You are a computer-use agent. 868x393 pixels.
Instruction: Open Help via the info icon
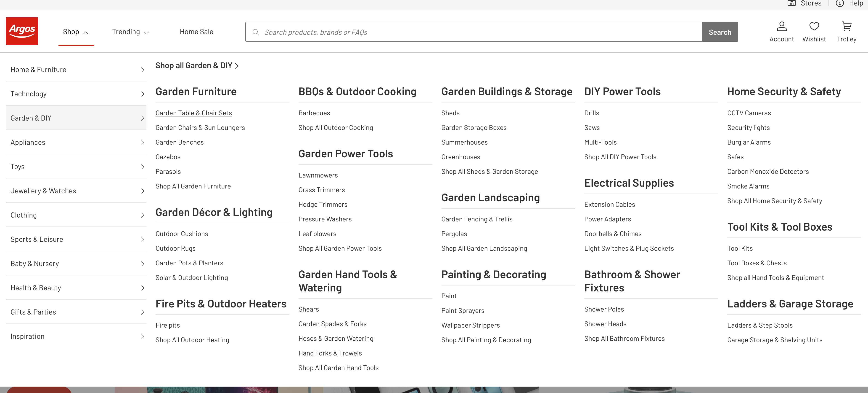pyautogui.click(x=840, y=3)
